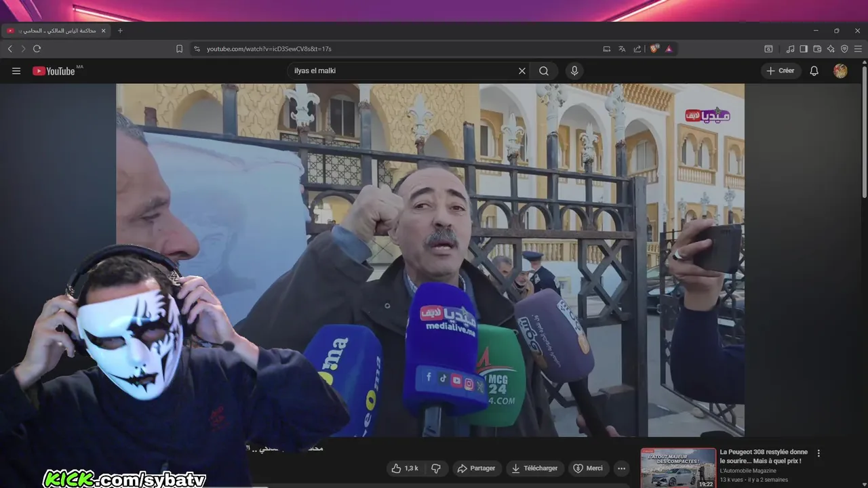Start voice search with the microphone

click(574, 70)
